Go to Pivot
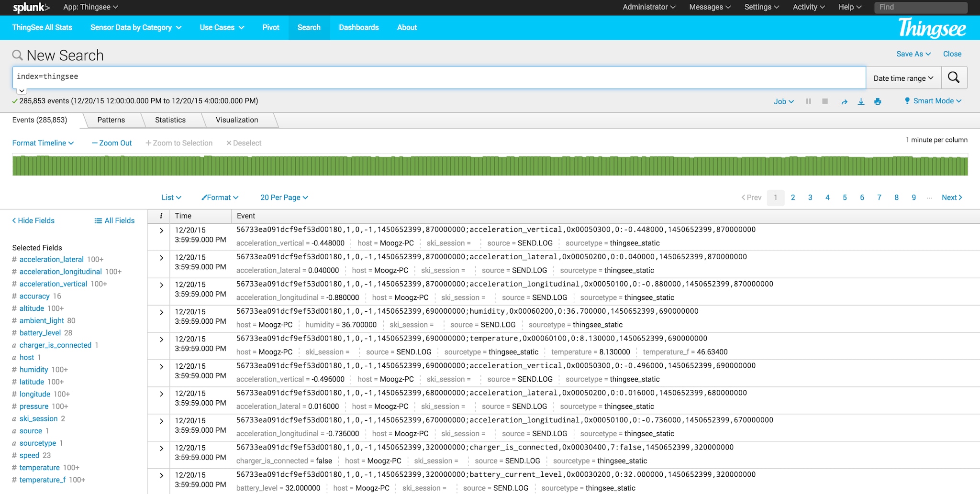The image size is (980, 494). pyautogui.click(x=270, y=28)
